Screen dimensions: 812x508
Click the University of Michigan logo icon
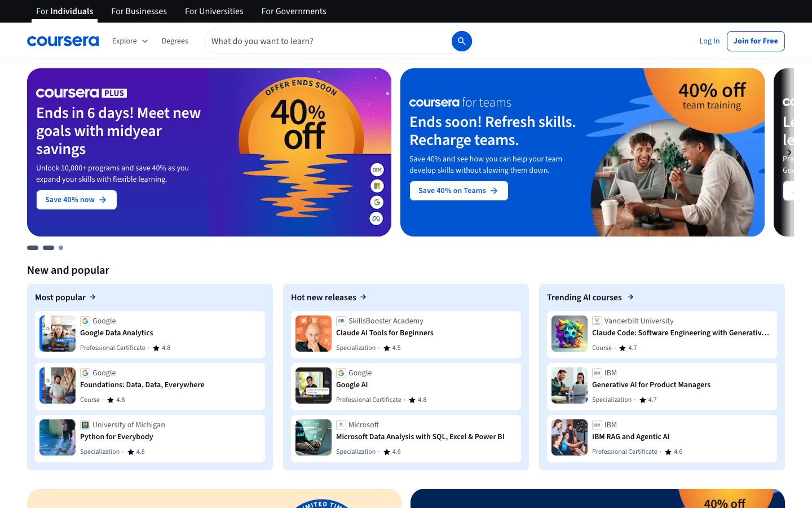[x=85, y=425]
